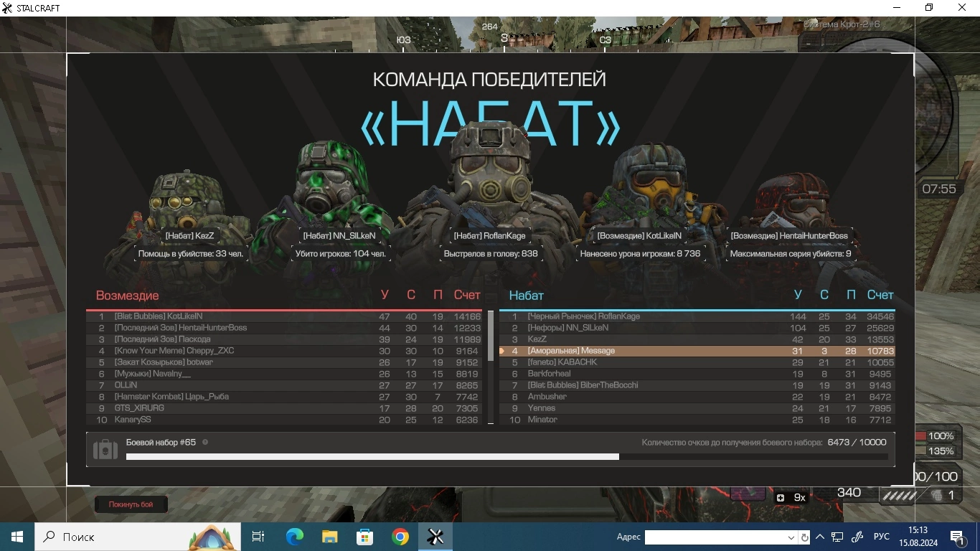
Task: Expand the Адрес field dropdown arrow
Action: coord(791,537)
